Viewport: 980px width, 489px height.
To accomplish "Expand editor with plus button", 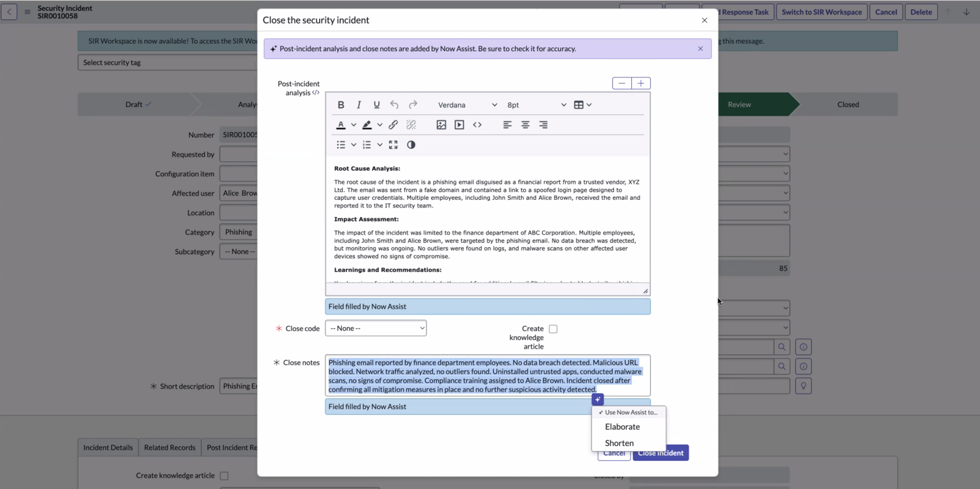I will (x=641, y=83).
